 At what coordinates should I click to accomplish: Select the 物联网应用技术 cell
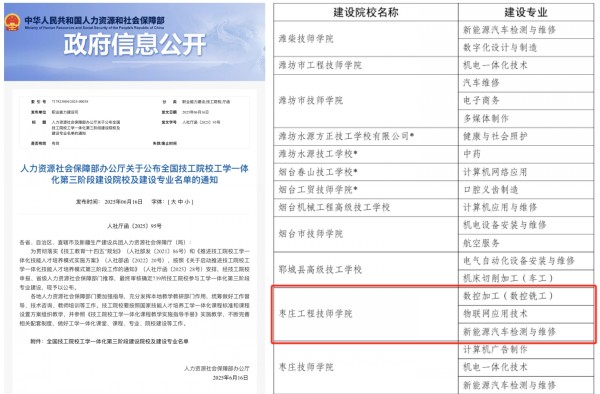526,314
